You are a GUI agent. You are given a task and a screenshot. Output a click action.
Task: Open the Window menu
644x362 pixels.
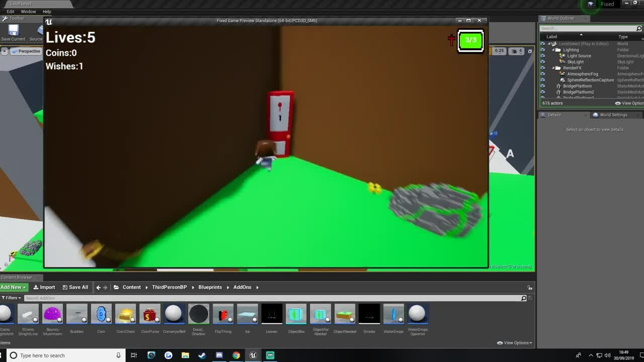coord(28,12)
